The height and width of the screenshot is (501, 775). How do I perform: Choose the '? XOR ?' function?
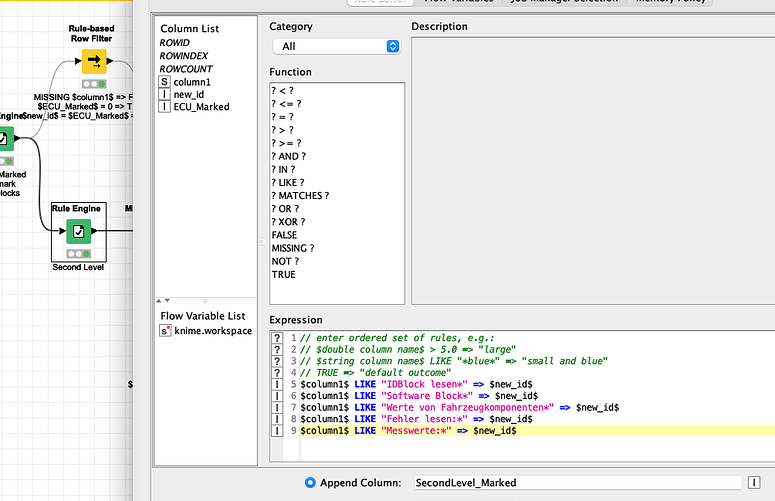(x=288, y=222)
